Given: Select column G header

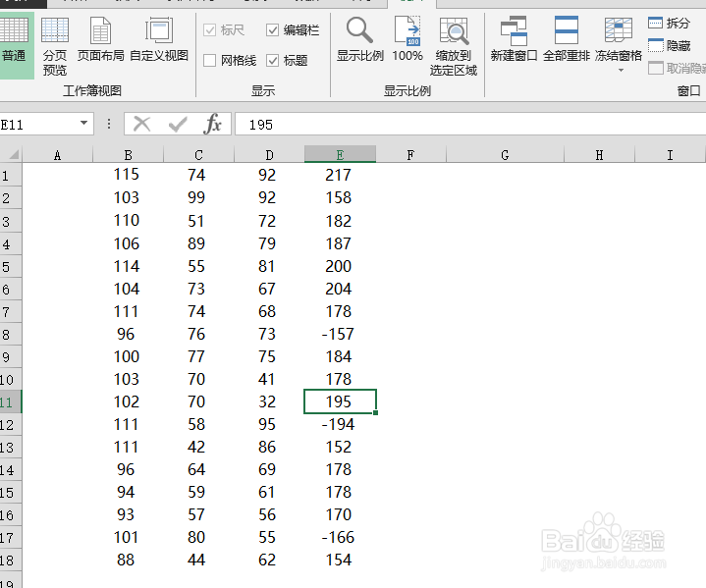Looking at the screenshot, I should pyautogui.click(x=505, y=155).
